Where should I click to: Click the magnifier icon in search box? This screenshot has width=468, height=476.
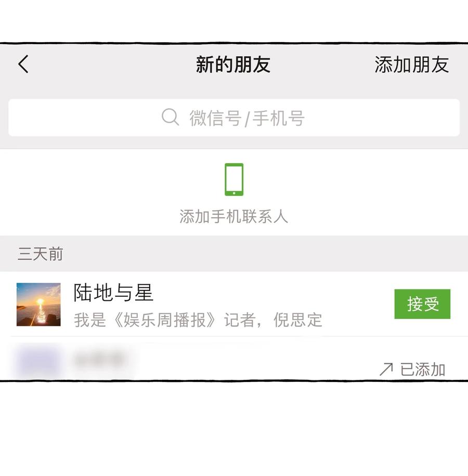coord(170,117)
